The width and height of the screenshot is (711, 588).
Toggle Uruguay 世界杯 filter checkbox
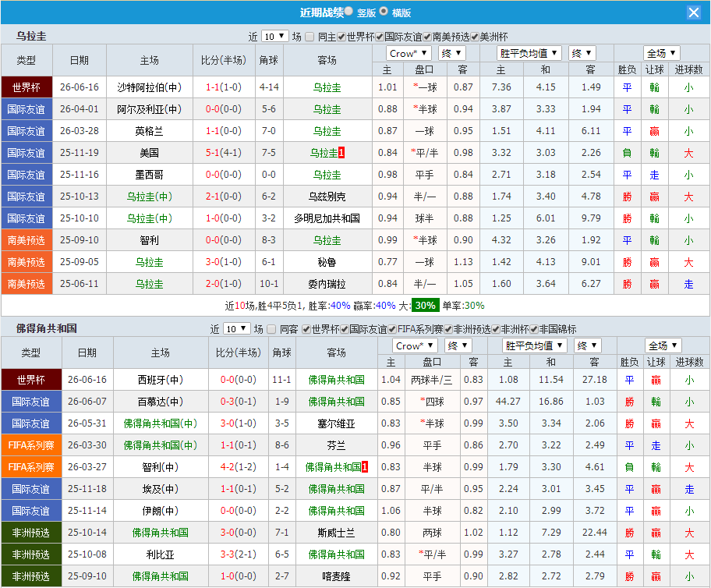click(341, 37)
